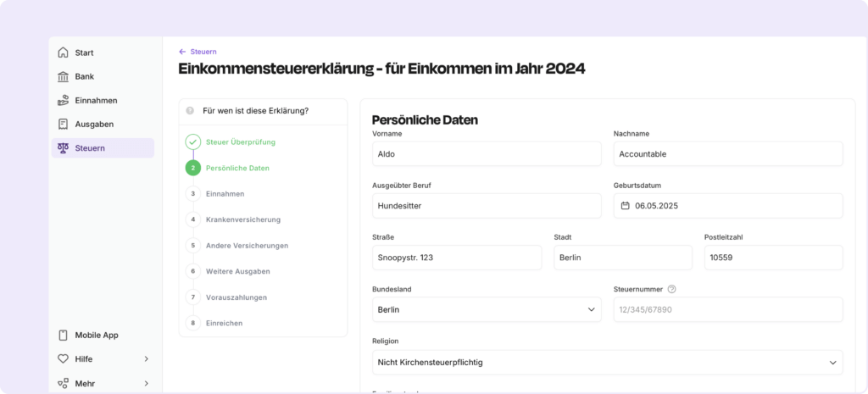Click the question mark icon beside 'Für wen ist diese Erklärung?'
The width and height of the screenshot is (868, 394).
tap(190, 110)
